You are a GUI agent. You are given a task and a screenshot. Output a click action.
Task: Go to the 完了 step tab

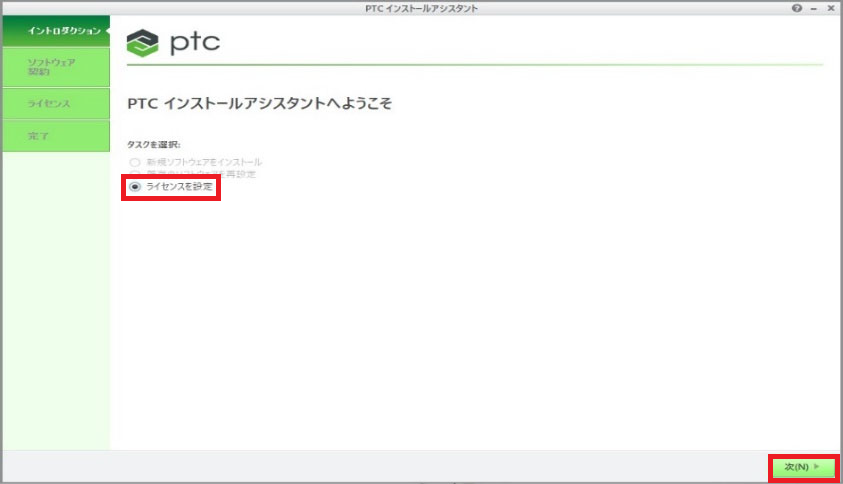tap(56, 136)
